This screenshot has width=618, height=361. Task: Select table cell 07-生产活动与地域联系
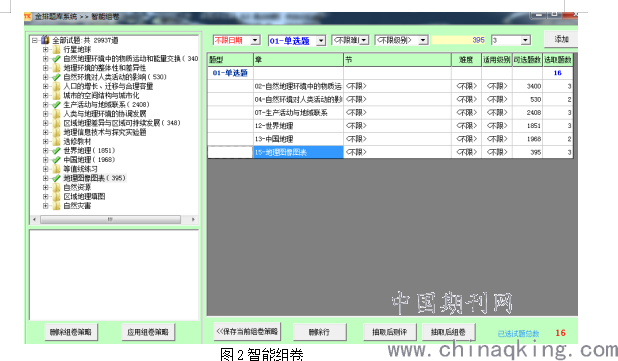coord(298,113)
